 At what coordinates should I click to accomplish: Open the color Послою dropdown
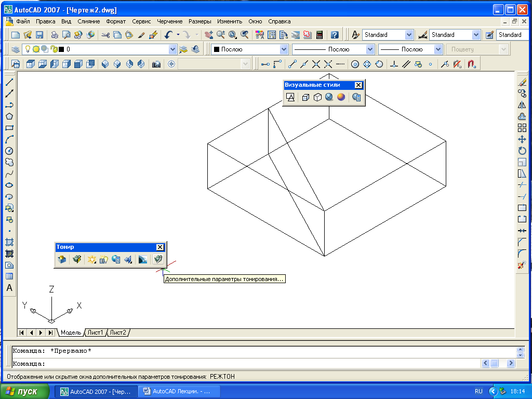point(284,49)
